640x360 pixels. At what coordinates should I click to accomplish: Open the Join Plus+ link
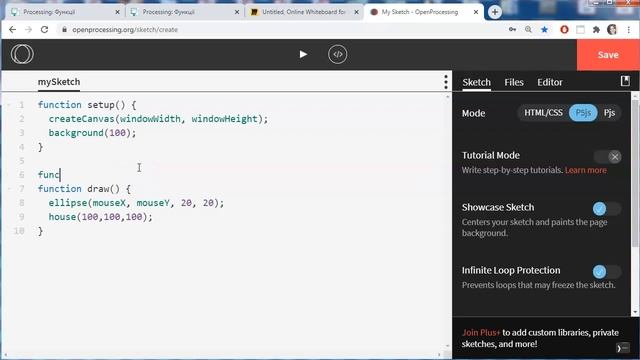[x=481, y=333]
